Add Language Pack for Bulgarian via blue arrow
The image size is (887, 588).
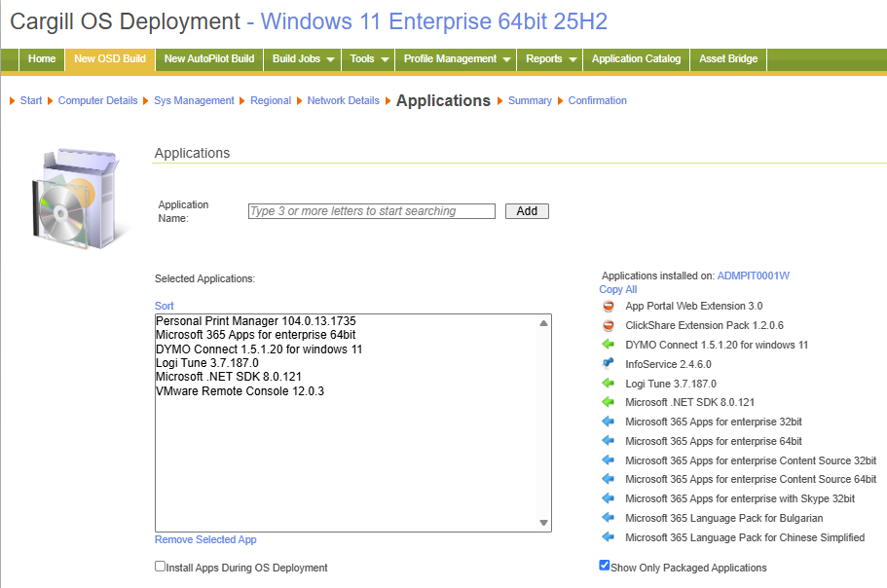609,517
